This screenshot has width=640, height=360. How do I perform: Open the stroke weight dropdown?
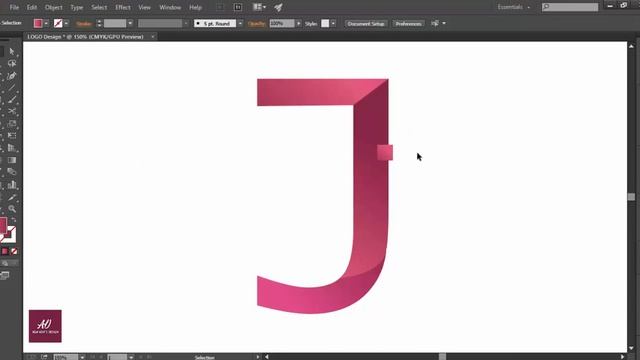coord(130,24)
